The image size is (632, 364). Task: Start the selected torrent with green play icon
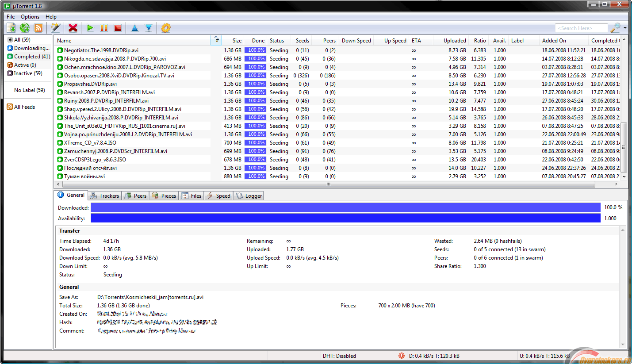[x=90, y=27]
